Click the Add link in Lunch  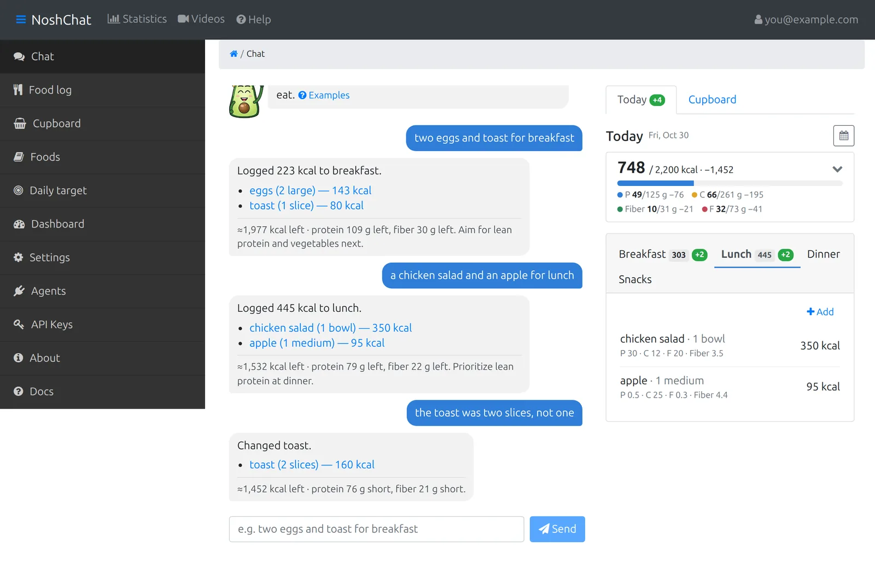(820, 312)
